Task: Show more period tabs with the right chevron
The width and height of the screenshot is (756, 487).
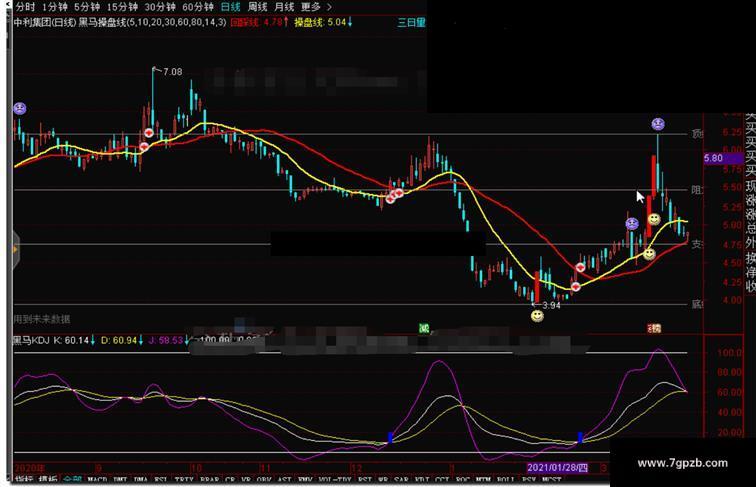Action: (329, 7)
